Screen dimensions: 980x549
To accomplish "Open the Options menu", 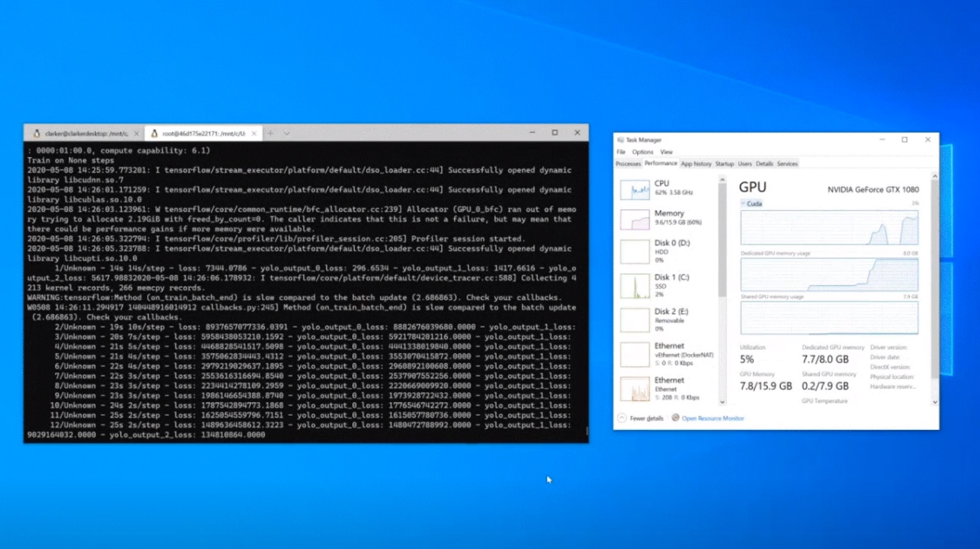I will [x=642, y=152].
